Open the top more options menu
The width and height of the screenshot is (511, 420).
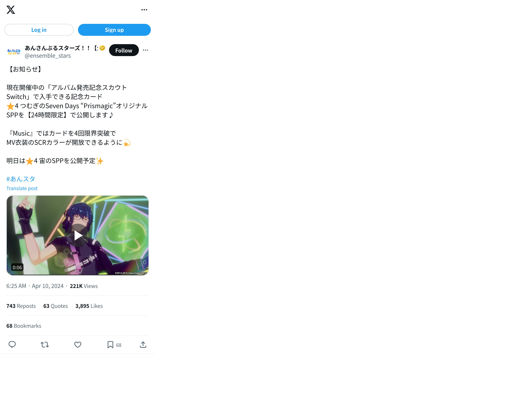[x=144, y=10]
